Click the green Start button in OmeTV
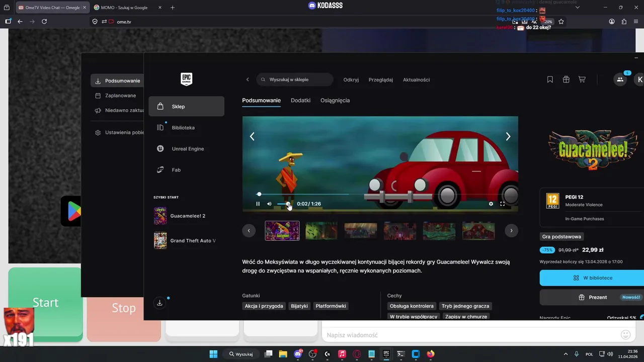Screen dimensions: 644x362 point(45,302)
